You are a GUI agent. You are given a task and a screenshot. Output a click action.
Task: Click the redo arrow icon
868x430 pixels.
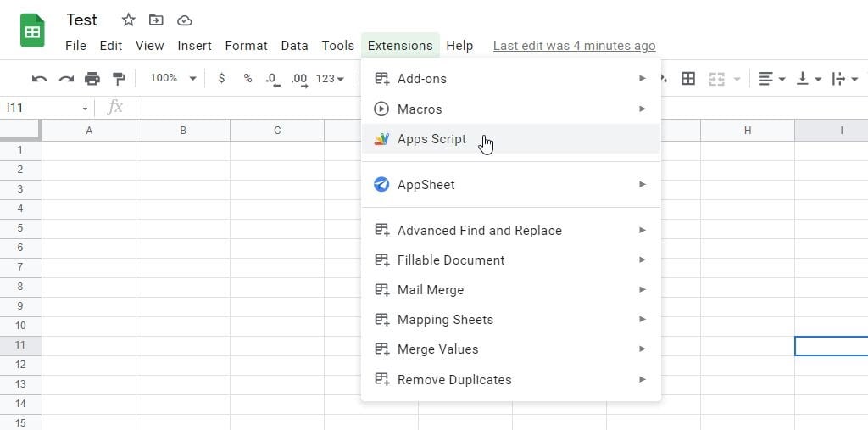pos(66,79)
